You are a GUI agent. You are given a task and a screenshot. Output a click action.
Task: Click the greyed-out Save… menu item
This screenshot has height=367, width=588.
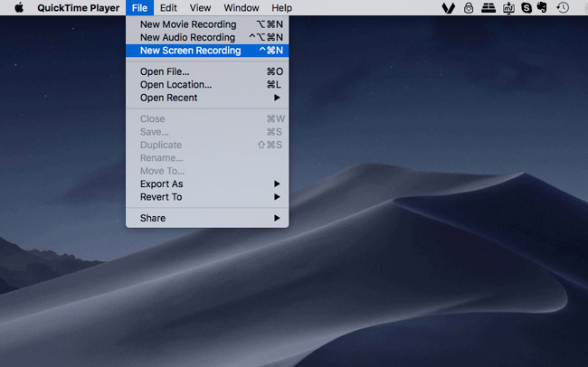tap(207, 132)
